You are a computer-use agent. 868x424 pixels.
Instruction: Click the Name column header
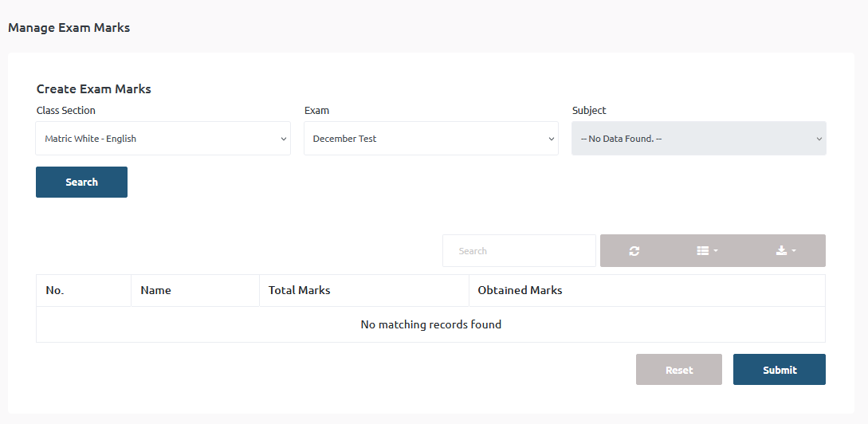point(156,290)
